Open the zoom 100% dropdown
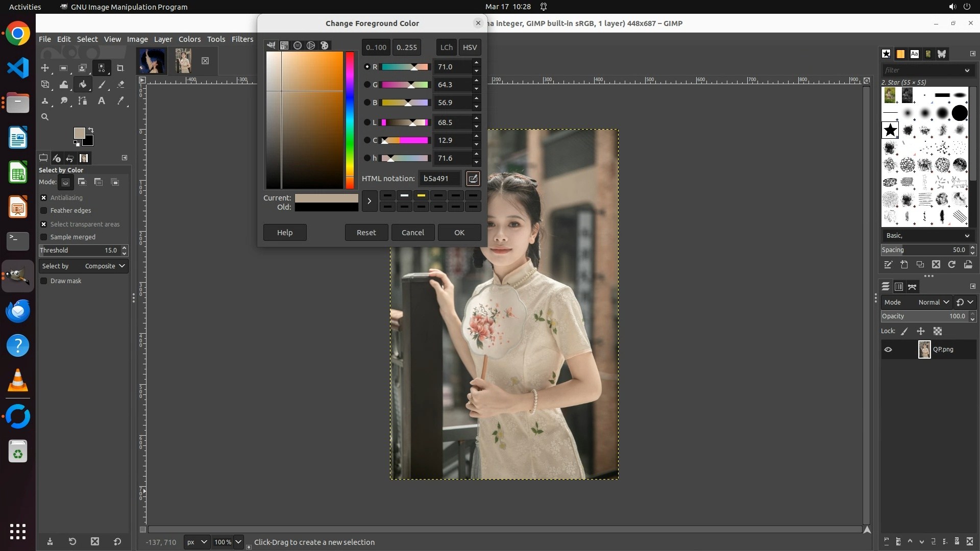The width and height of the screenshot is (980, 551). [238, 542]
